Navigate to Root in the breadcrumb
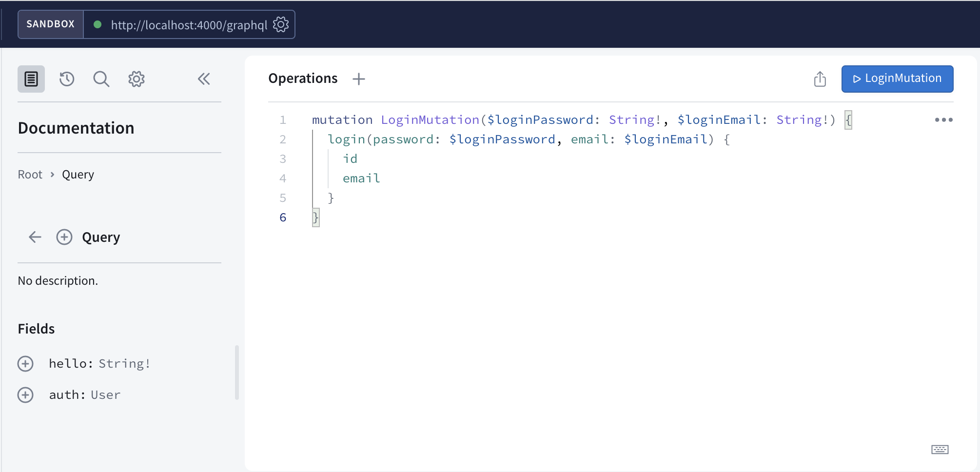This screenshot has height=472, width=980. [30, 174]
